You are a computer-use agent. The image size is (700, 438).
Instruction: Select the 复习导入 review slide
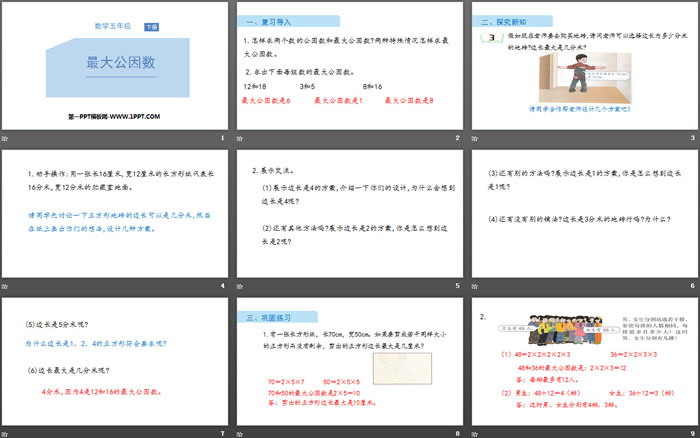pyautogui.click(x=349, y=68)
